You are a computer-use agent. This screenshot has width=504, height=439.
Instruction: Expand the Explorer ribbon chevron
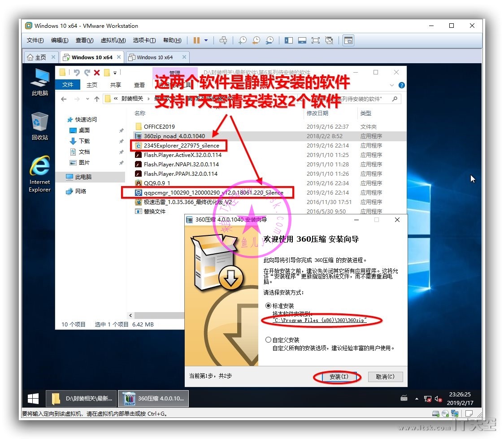(x=391, y=85)
